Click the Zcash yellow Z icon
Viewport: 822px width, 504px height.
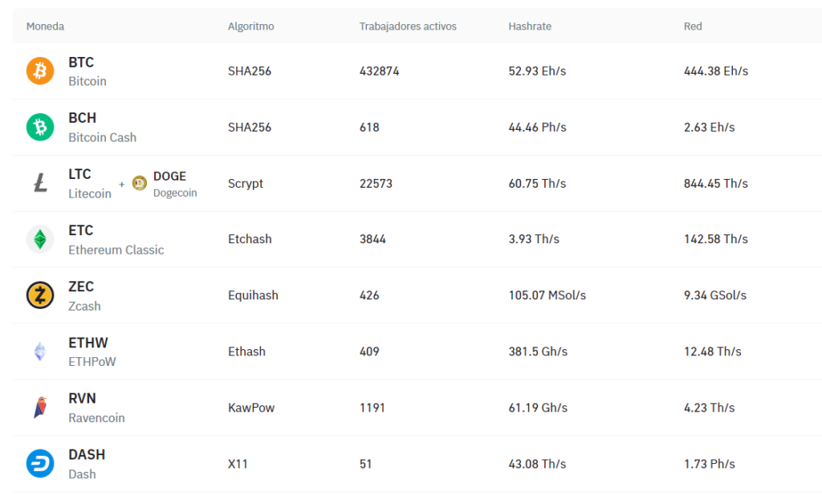(40, 295)
